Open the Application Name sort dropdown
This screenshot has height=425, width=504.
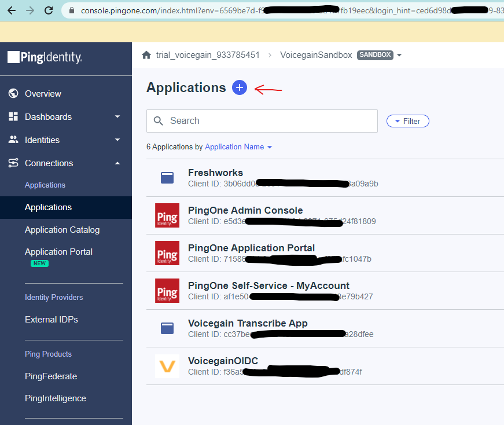pyautogui.click(x=238, y=147)
